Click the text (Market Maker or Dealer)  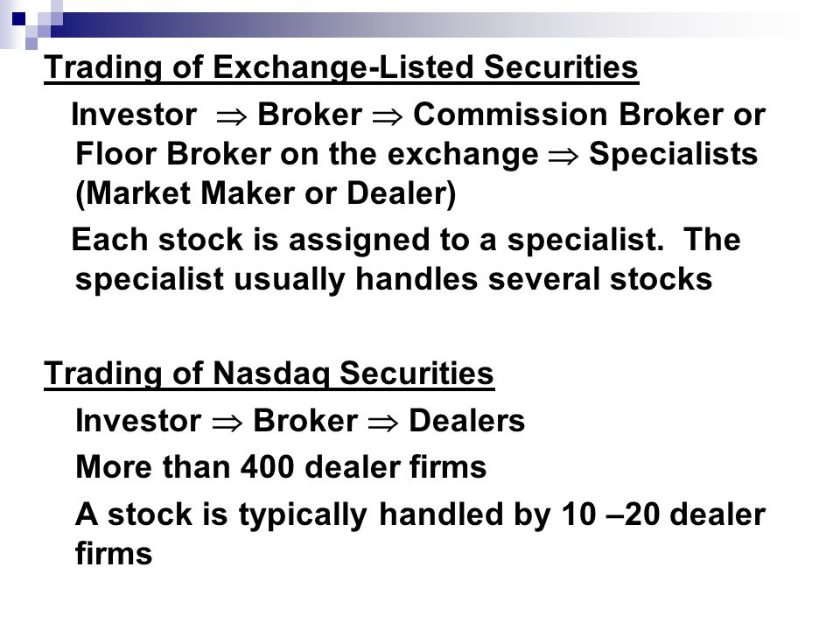(266, 193)
